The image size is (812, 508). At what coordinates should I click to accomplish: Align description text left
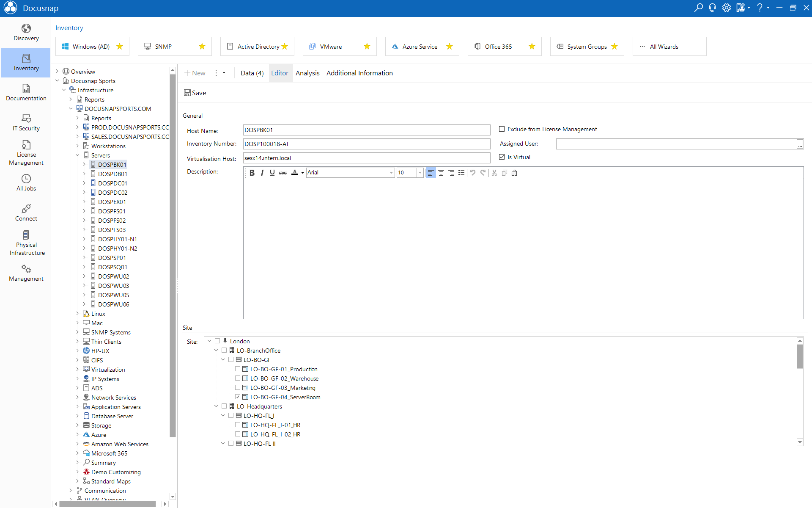click(431, 173)
